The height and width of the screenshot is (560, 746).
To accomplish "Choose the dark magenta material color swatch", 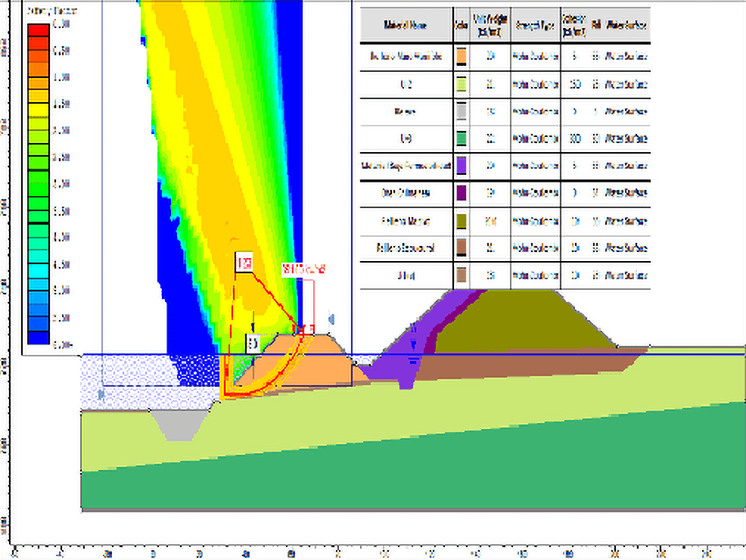I will [x=462, y=193].
